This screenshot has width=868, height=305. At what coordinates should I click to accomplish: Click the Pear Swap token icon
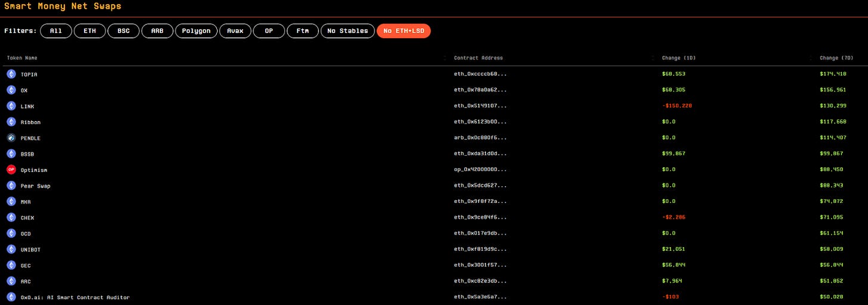[x=11, y=186]
